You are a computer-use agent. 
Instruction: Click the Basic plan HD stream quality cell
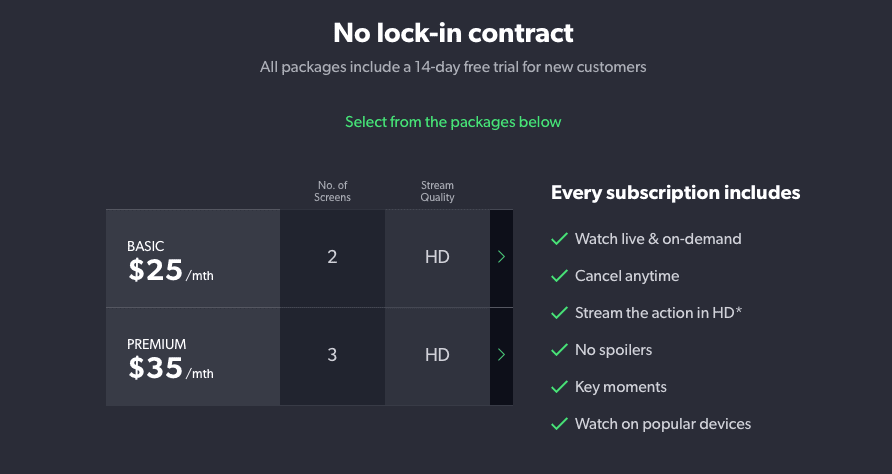pos(437,258)
